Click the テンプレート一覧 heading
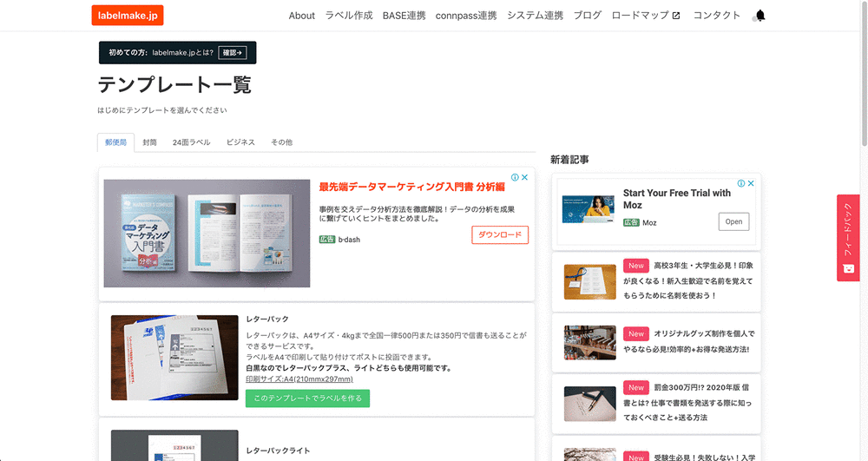Image resolution: width=868 pixels, height=461 pixels. click(174, 85)
